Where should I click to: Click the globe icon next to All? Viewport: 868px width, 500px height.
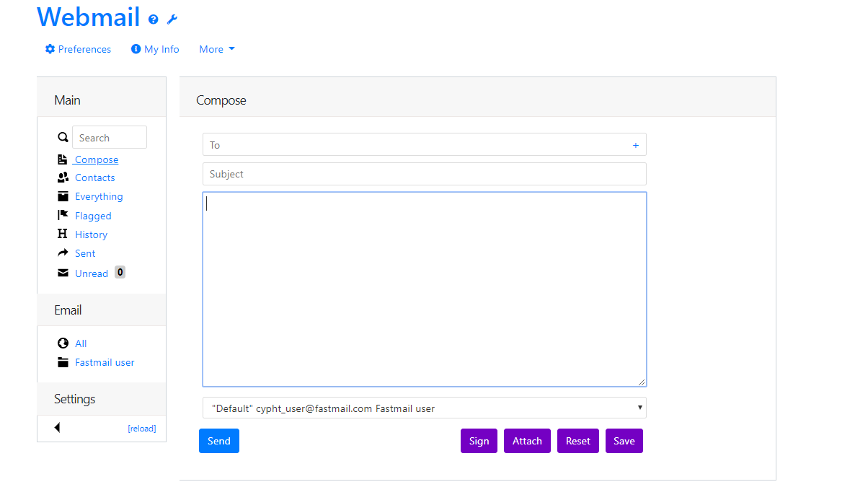63,343
